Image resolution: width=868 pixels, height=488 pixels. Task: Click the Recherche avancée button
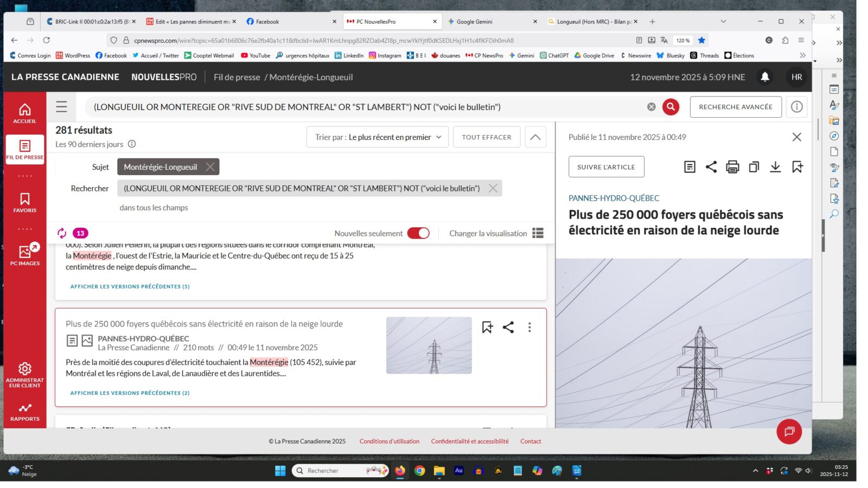click(735, 107)
